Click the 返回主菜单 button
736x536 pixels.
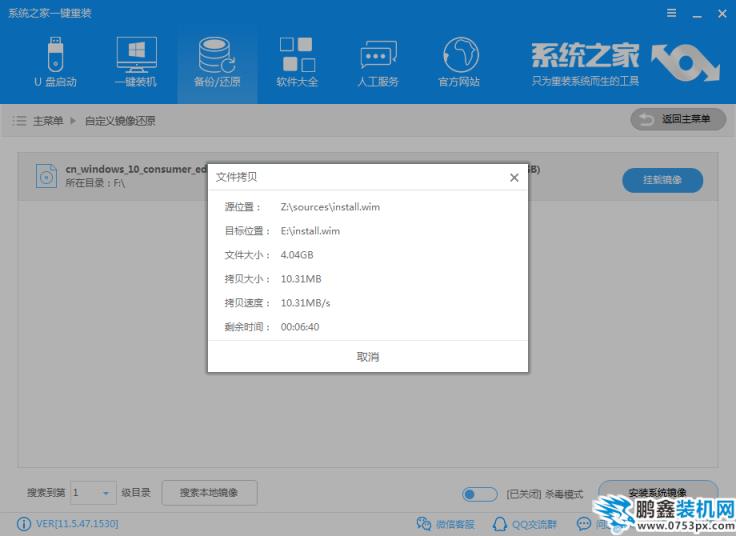click(x=678, y=119)
